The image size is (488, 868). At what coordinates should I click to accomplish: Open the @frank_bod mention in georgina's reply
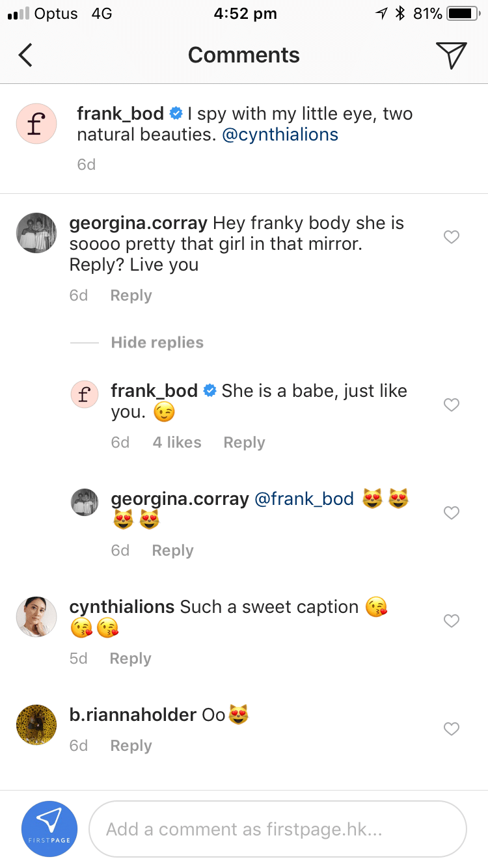304,499
